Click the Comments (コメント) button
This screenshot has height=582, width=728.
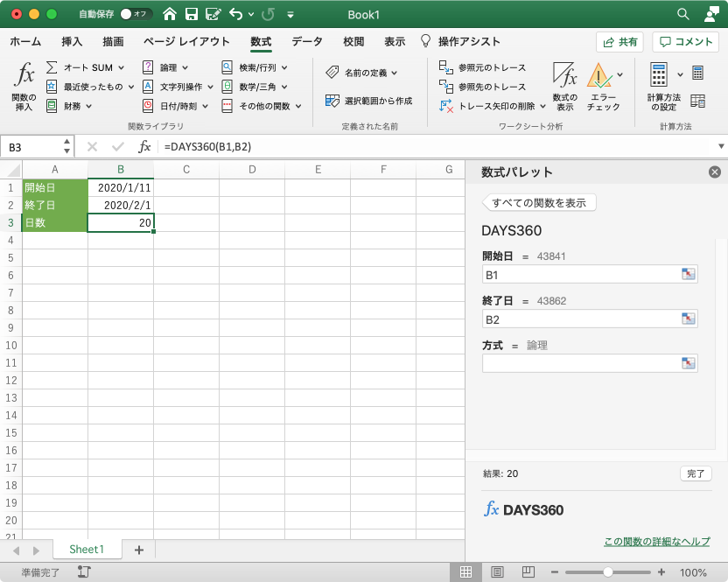pos(686,42)
